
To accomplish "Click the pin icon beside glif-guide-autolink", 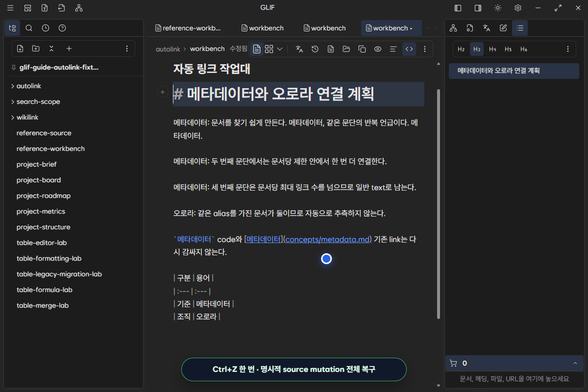I will point(14,68).
